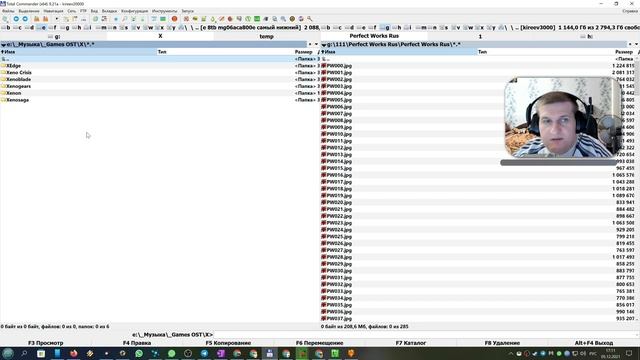This screenshot has height=360, width=640.
Task: Click the last magnifier icon on toolbar
Action: 310,19
